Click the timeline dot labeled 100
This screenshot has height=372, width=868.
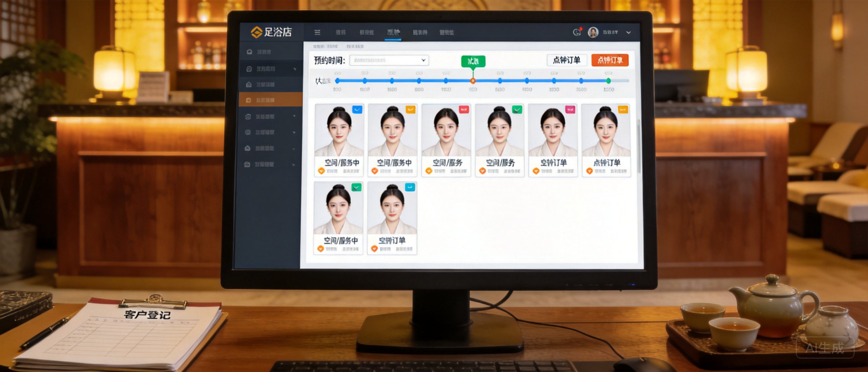click(x=337, y=81)
